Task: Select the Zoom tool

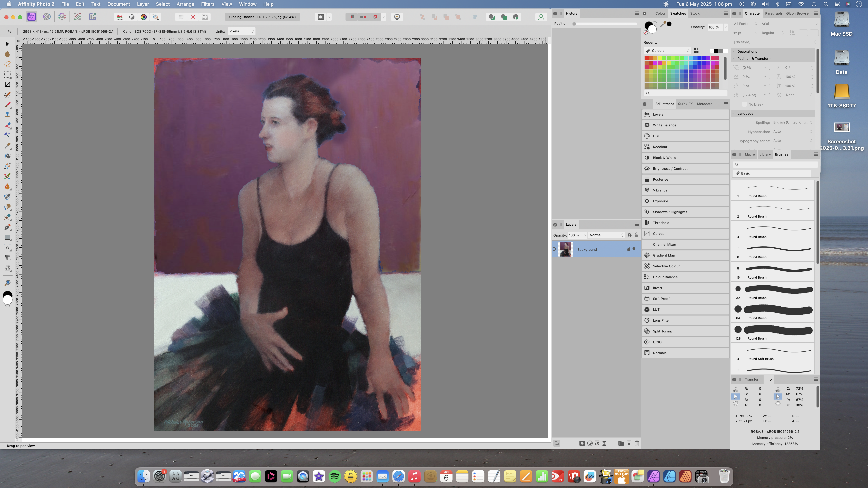Action: 7,283
